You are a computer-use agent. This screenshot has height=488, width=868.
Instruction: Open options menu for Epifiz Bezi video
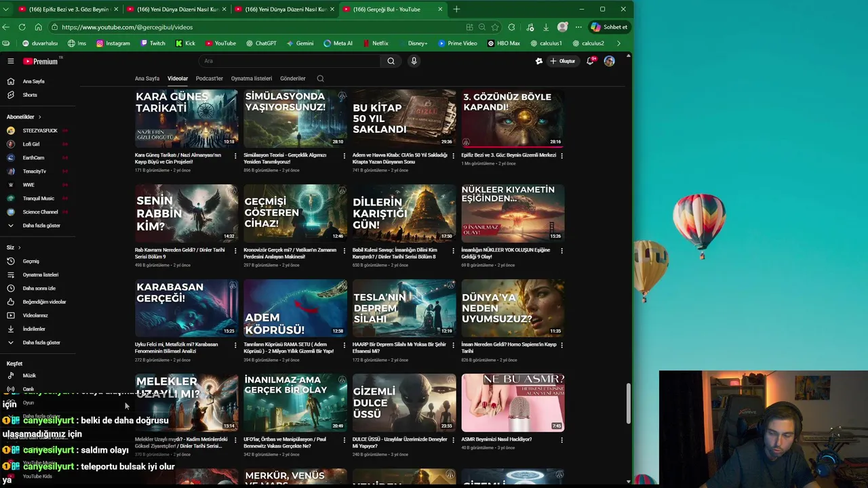561,156
